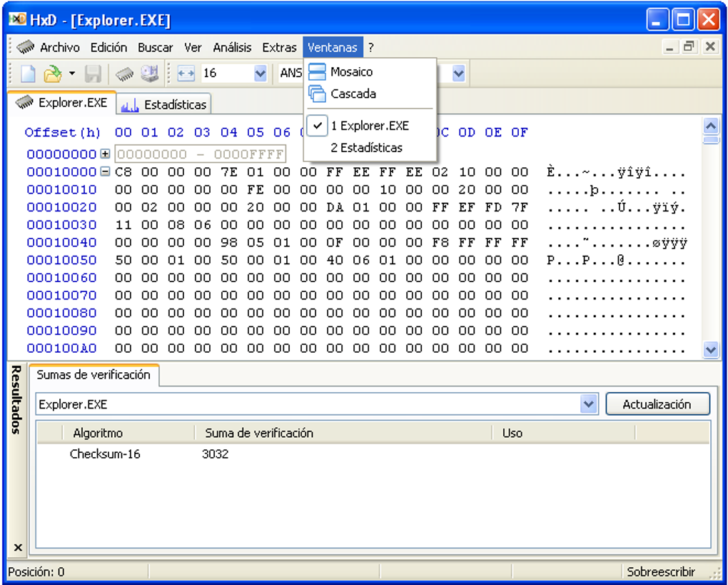Close the Resultados panel with X
The width and height of the screenshot is (728, 585).
18,548
